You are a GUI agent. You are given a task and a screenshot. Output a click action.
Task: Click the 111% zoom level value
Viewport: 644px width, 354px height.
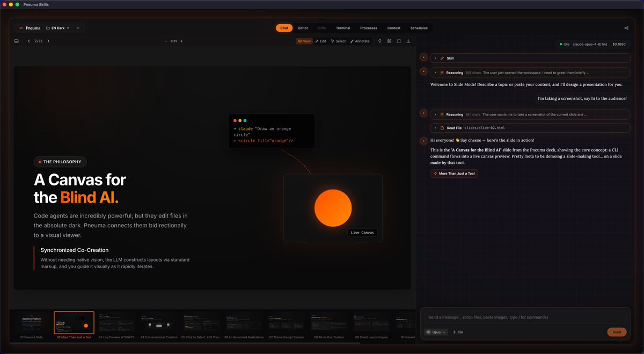(x=173, y=41)
